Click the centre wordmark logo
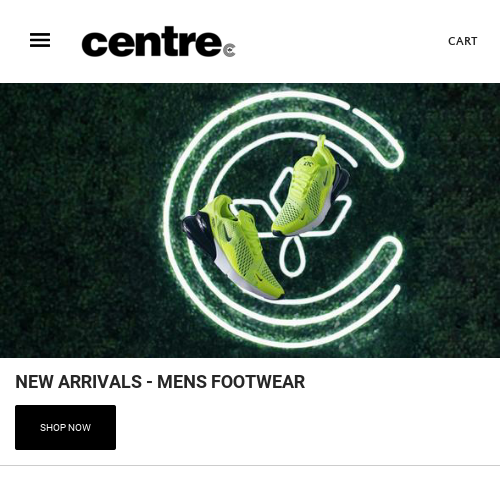This screenshot has width=500, height=500. pyautogui.click(x=152, y=42)
